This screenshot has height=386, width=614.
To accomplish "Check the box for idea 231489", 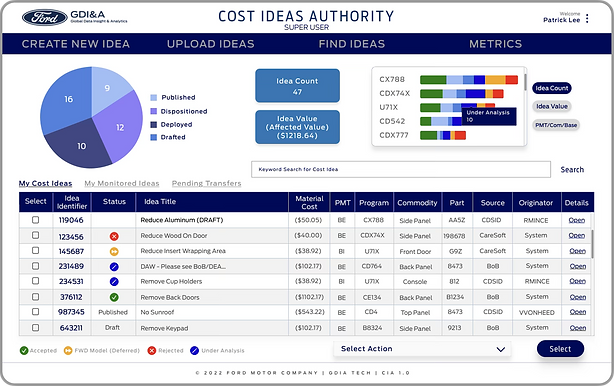I will (36, 266).
